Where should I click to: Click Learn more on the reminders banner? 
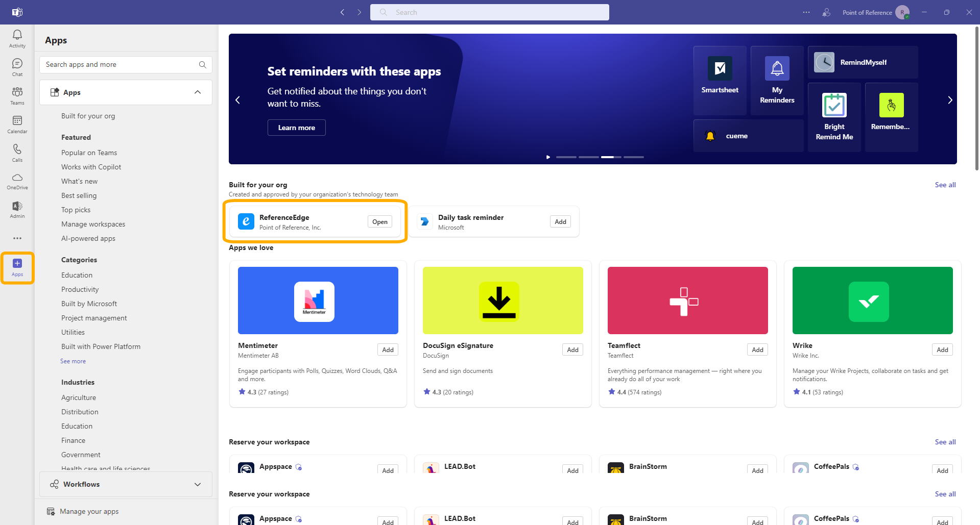(x=296, y=127)
